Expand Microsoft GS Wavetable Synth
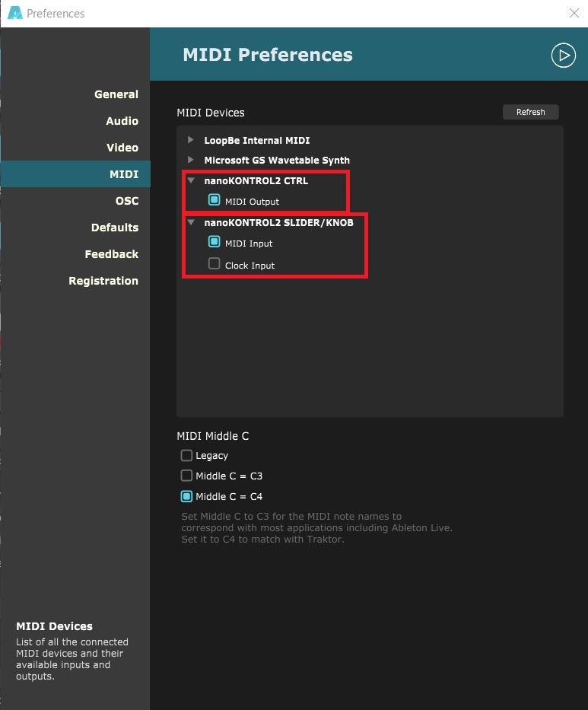The height and width of the screenshot is (710, 588). click(x=191, y=160)
